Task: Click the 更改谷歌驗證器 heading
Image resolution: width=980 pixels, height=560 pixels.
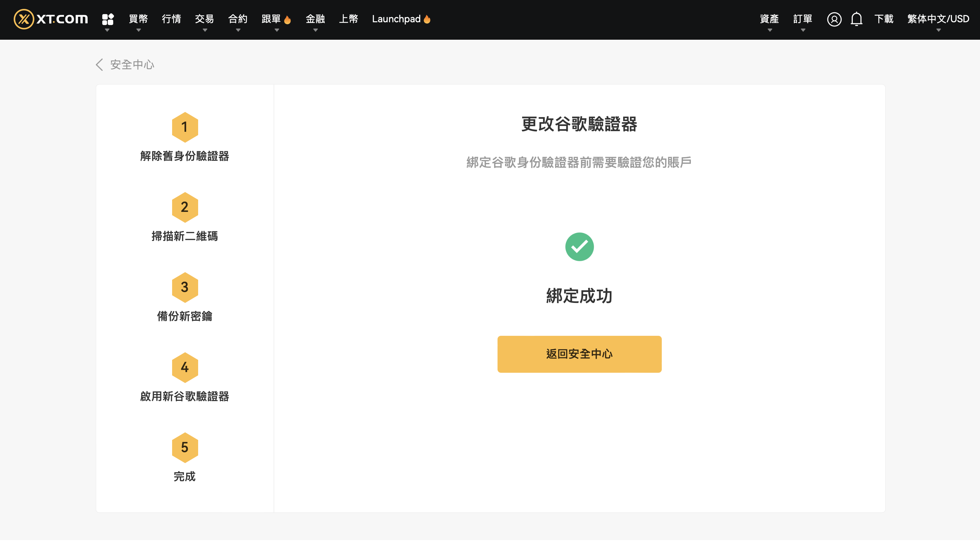Action: (x=579, y=124)
